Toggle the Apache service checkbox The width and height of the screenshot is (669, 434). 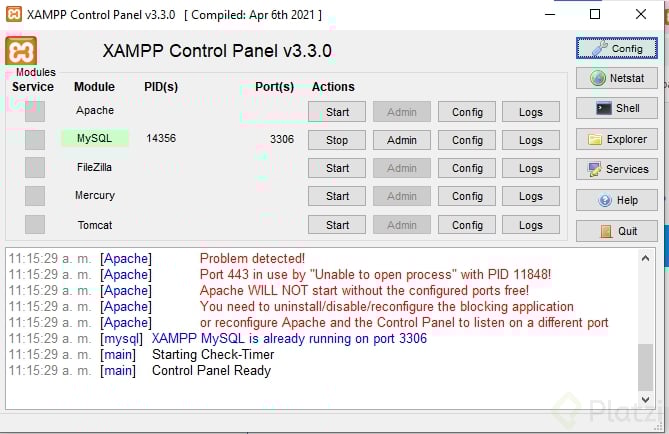(x=35, y=112)
